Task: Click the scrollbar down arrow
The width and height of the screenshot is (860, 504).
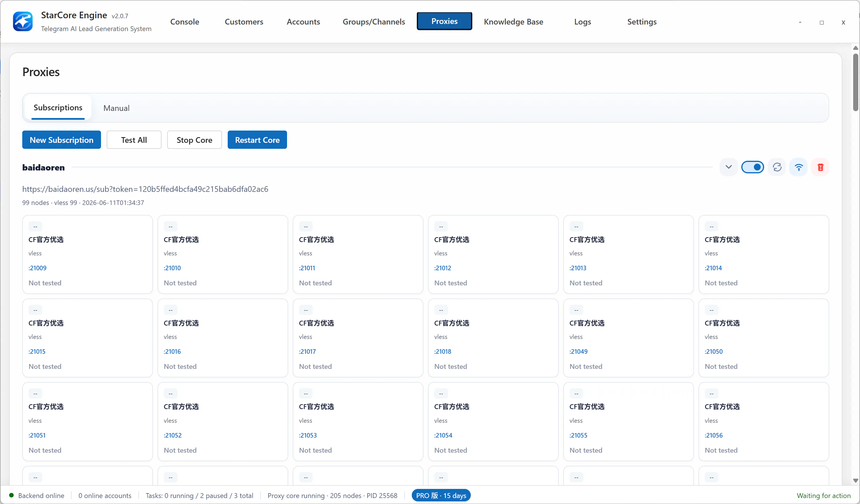Action: pos(855,480)
